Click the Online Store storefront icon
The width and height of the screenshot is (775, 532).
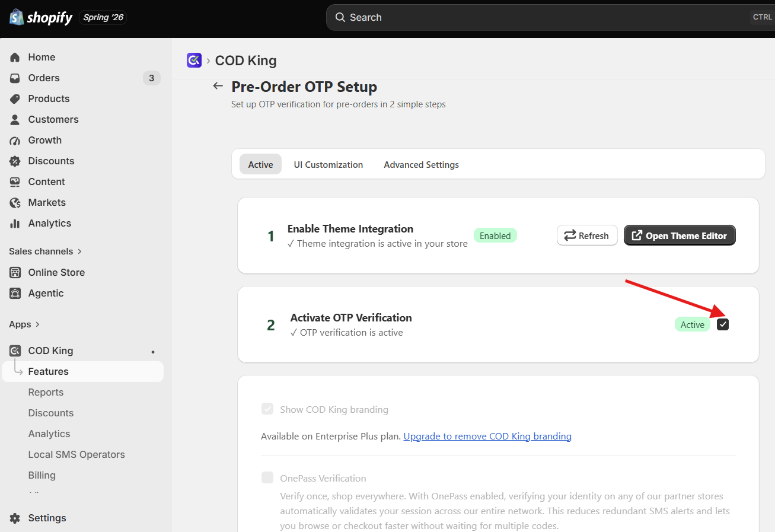pos(15,272)
